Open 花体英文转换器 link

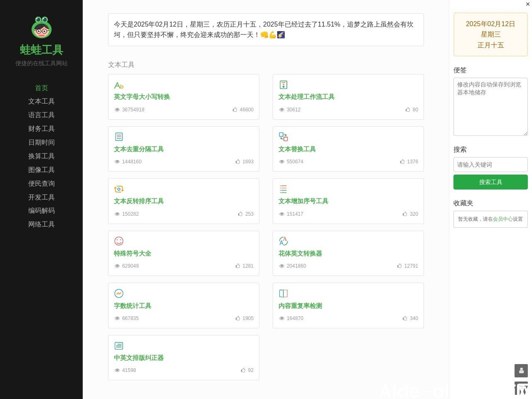(300, 254)
